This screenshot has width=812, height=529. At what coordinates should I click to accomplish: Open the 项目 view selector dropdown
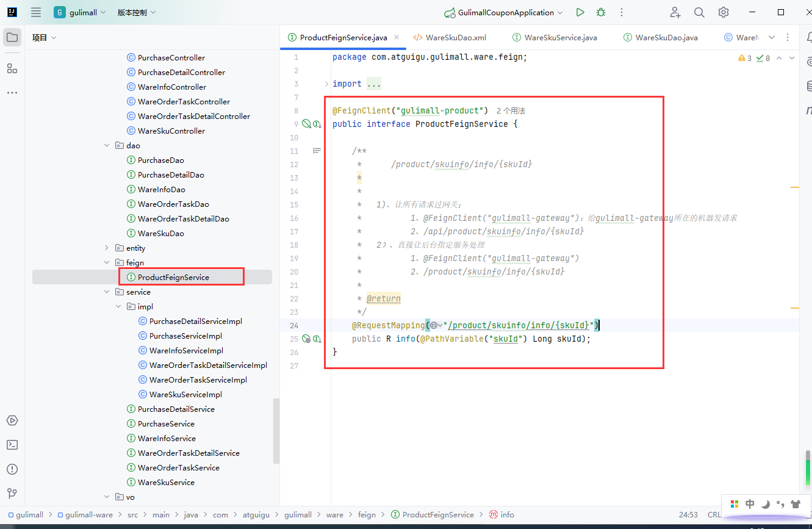(x=44, y=37)
